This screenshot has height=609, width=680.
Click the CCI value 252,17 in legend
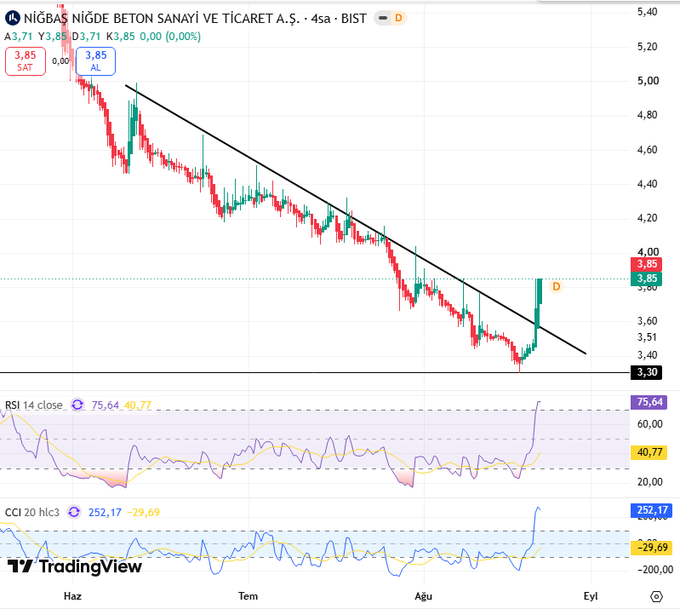click(x=105, y=512)
